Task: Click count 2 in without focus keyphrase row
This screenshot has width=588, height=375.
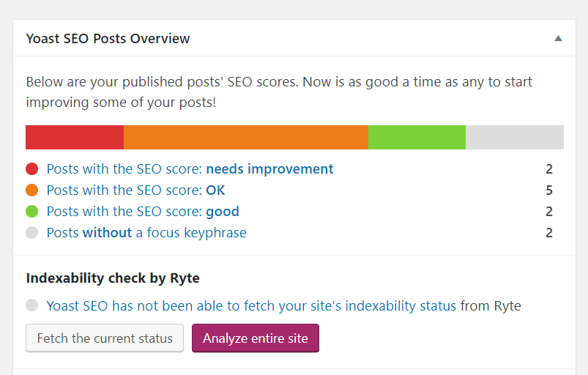Action: coord(549,233)
